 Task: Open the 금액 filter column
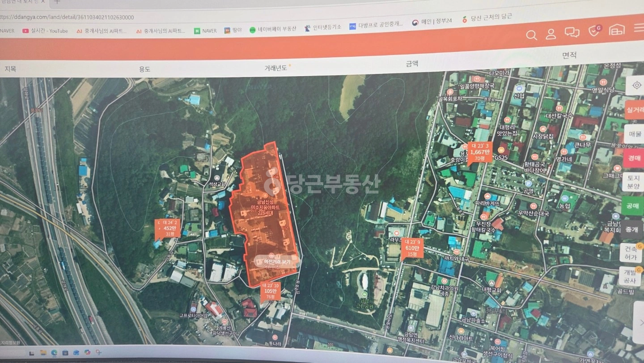click(x=412, y=63)
